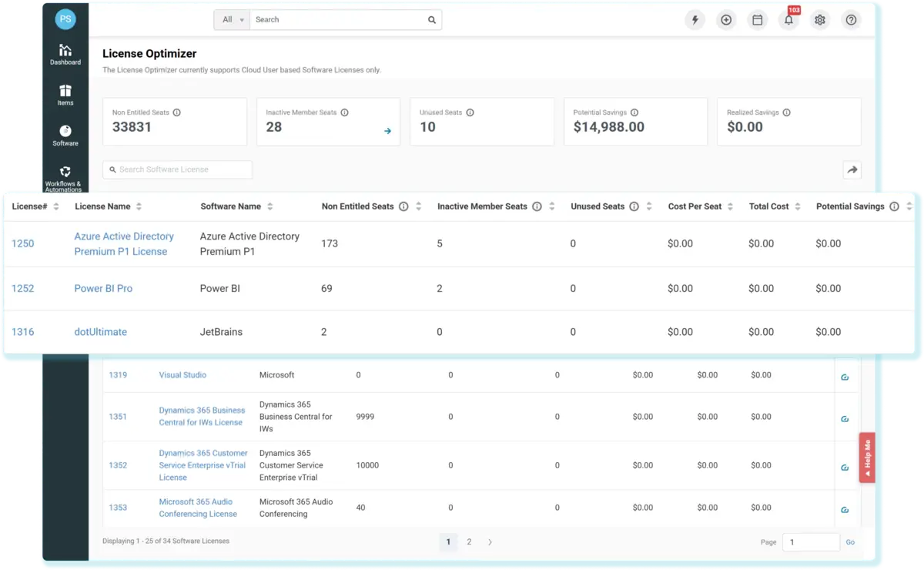Click the plus circle add icon

(726, 20)
